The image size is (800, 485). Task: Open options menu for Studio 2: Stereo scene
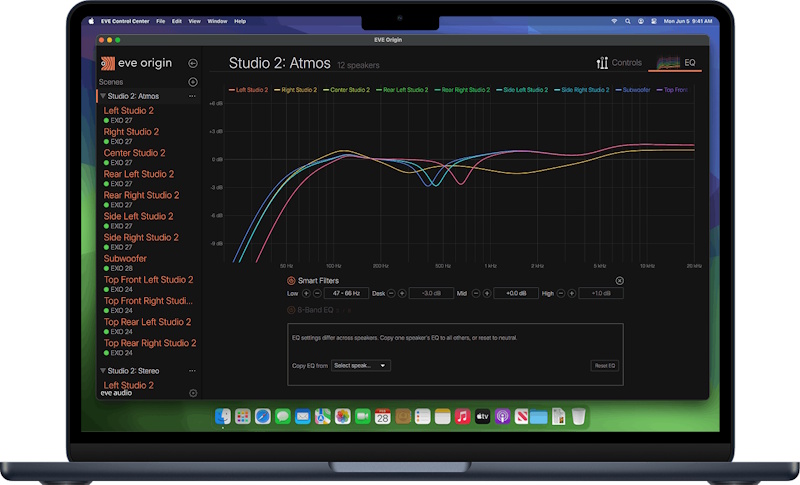(x=192, y=371)
